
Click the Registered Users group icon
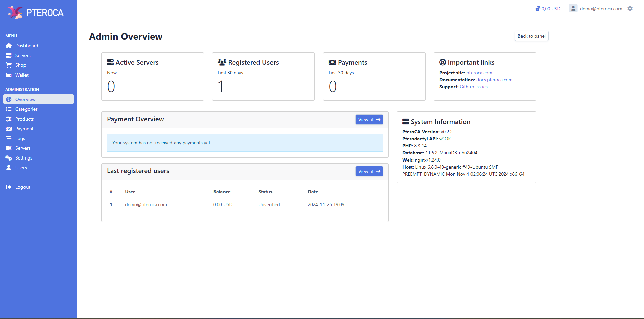(222, 62)
